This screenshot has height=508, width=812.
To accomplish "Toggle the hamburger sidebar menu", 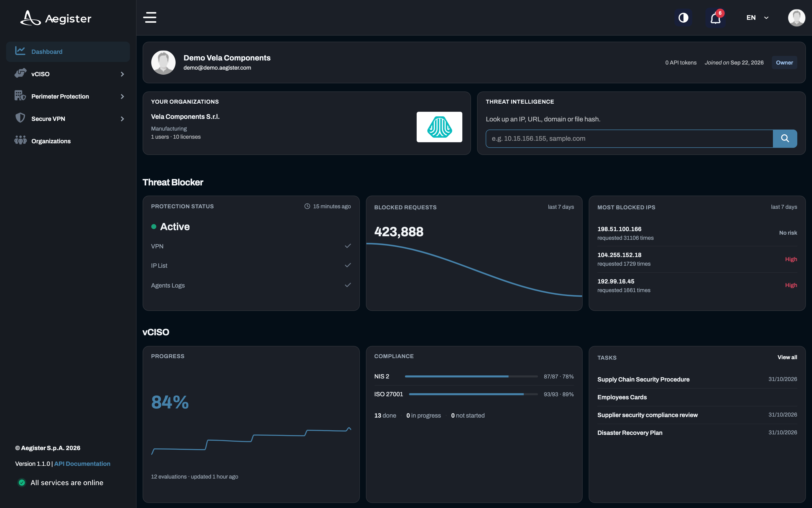I will click(x=150, y=18).
